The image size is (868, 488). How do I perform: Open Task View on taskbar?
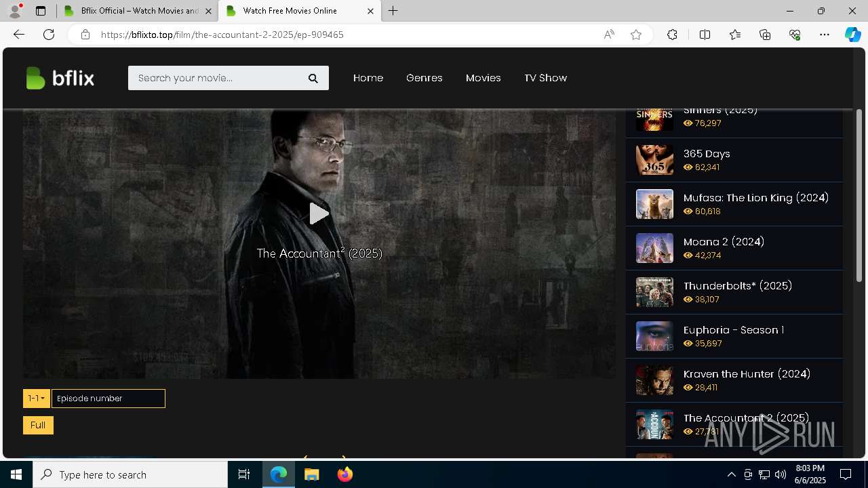[244, 474]
